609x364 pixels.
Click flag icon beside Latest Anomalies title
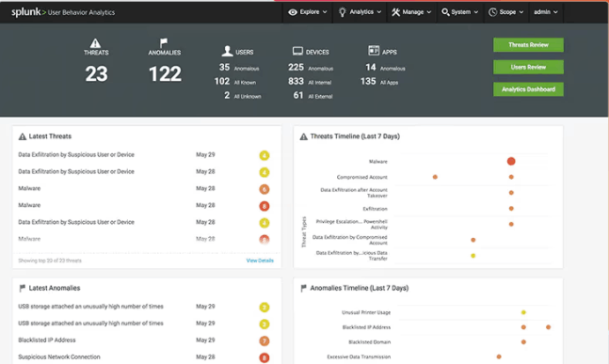(23, 288)
